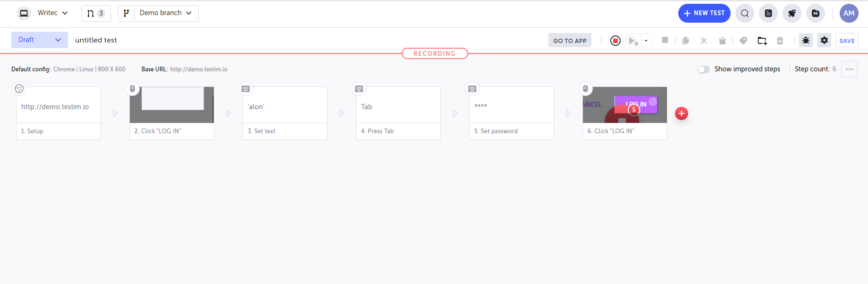868x284 pixels.
Task: Open the debug bug icon
Action: point(806,41)
